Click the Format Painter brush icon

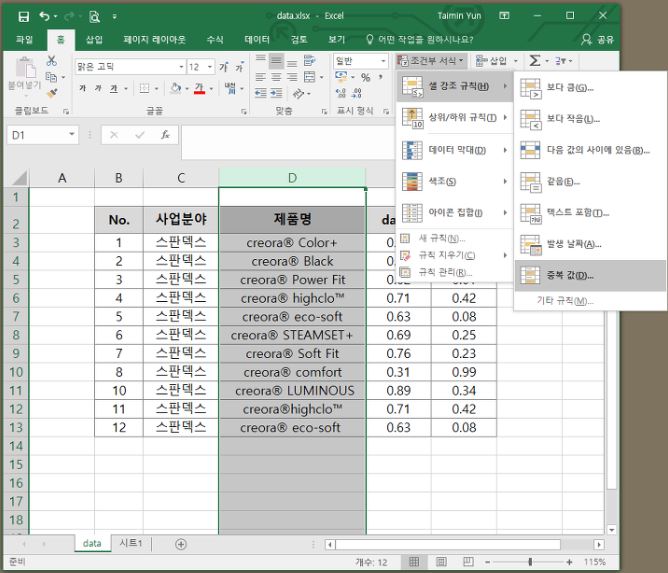[x=52, y=93]
